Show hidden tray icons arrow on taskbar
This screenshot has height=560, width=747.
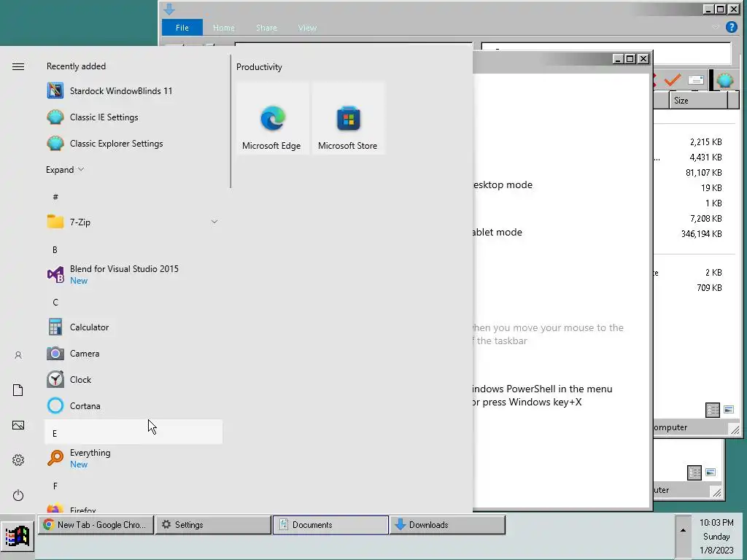point(683,530)
